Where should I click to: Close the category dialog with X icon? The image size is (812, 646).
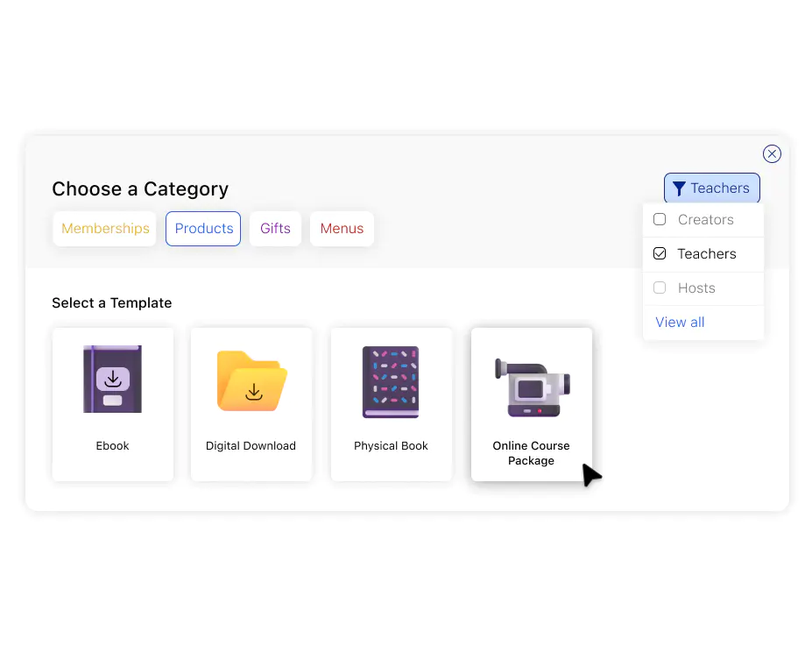[x=772, y=154]
